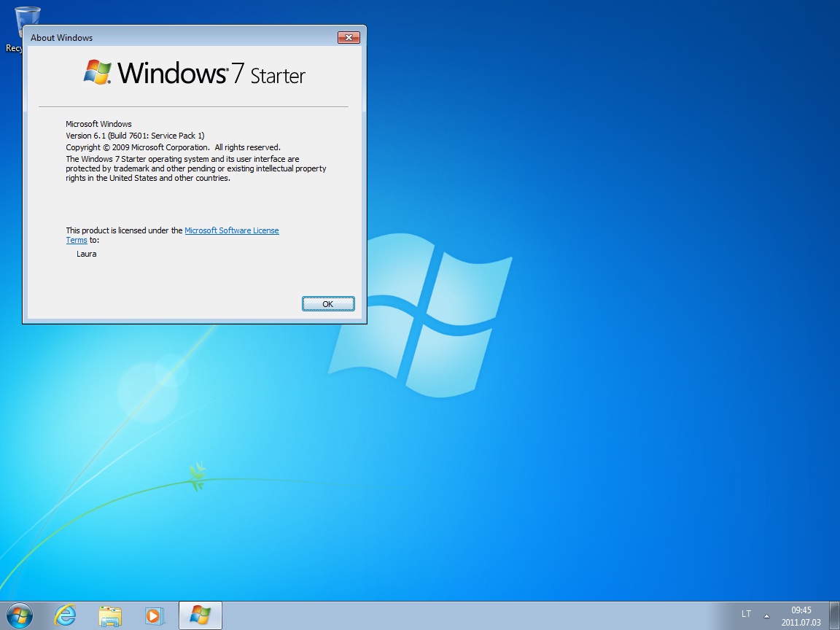This screenshot has height=630, width=840.
Task: Open the clock showing 09:45
Action: pos(801,616)
